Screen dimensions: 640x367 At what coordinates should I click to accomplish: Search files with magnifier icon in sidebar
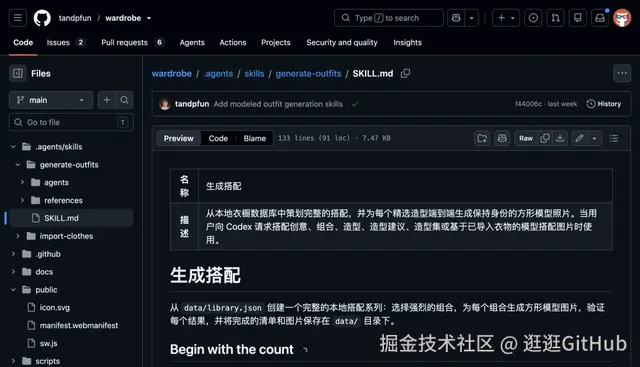point(124,100)
